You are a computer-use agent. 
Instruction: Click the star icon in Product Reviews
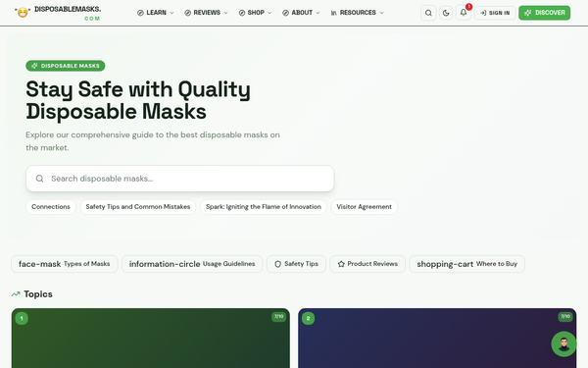tap(341, 264)
